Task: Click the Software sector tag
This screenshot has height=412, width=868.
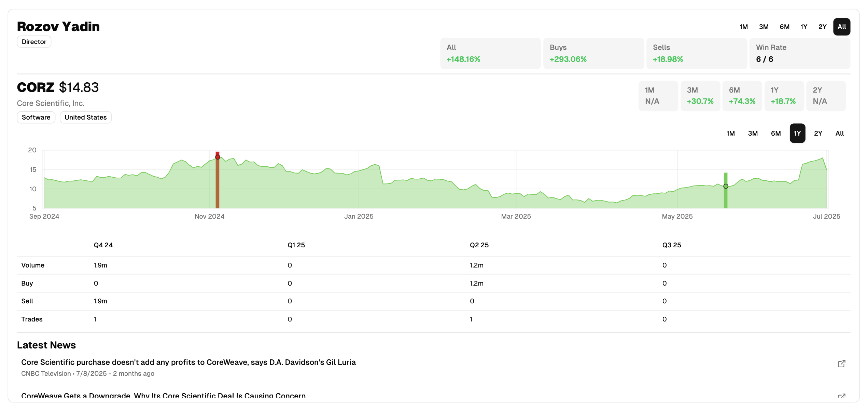Action: 36,117
